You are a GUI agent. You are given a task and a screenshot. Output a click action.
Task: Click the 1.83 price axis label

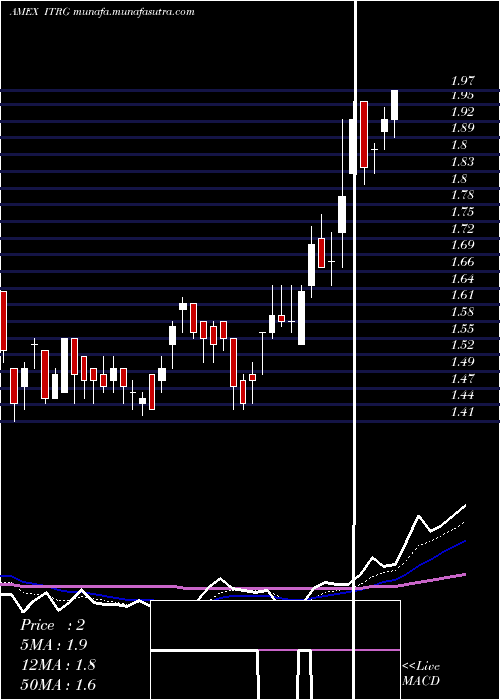click(462, 162)
